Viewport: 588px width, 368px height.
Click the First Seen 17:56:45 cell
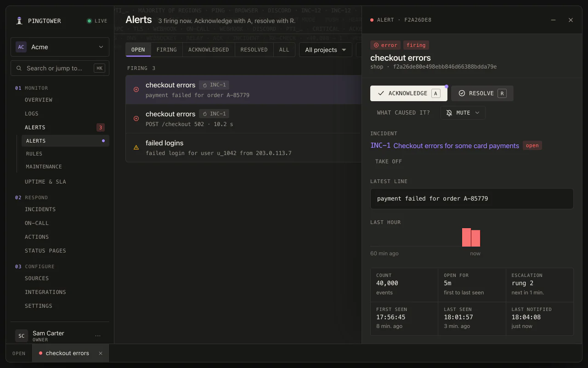pos(404,319)
